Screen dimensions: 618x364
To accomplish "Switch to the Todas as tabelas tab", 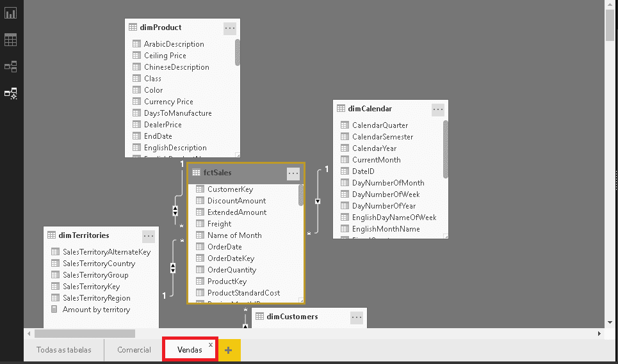I will click(64, 350).
